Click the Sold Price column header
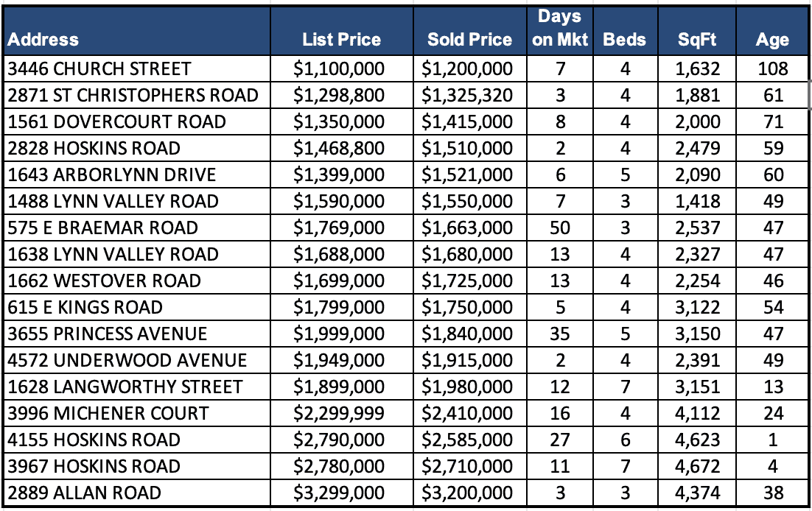This screenshot has height=511, width=812. click(469, 40)
